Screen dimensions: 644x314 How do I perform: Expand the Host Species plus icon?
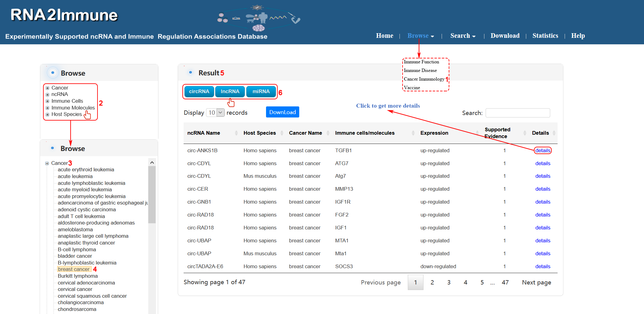click(47, 115)
